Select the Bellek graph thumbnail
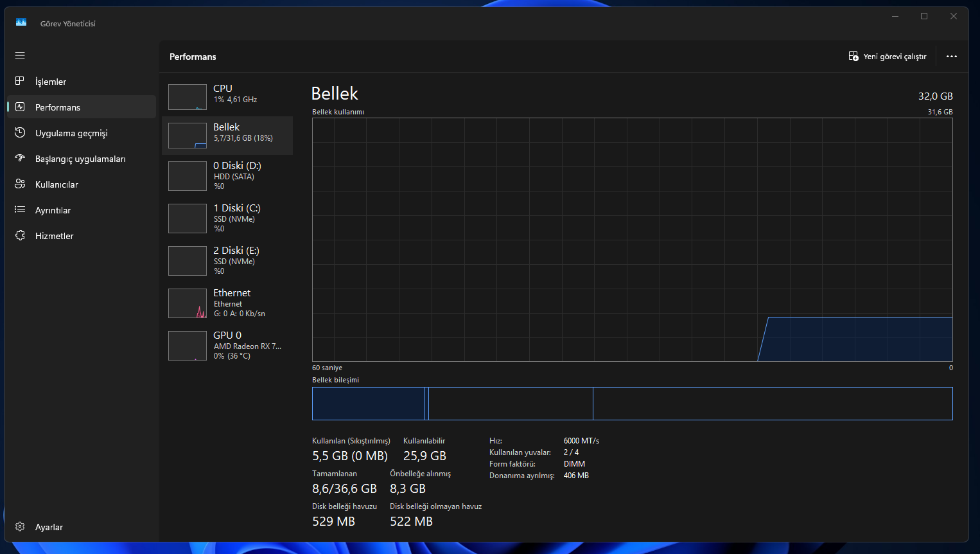This screenshot has width=980, height=554. pyautogui.click(x=188, y=136)
